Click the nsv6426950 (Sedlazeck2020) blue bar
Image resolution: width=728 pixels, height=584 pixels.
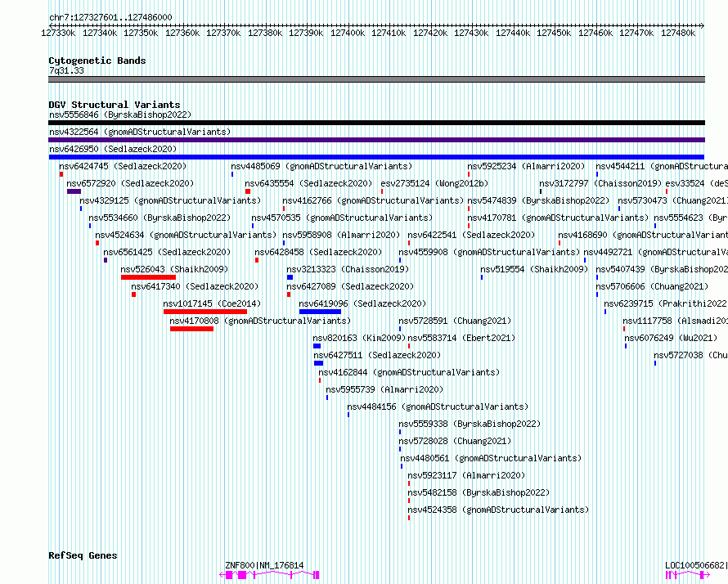[x=376, y=157]
